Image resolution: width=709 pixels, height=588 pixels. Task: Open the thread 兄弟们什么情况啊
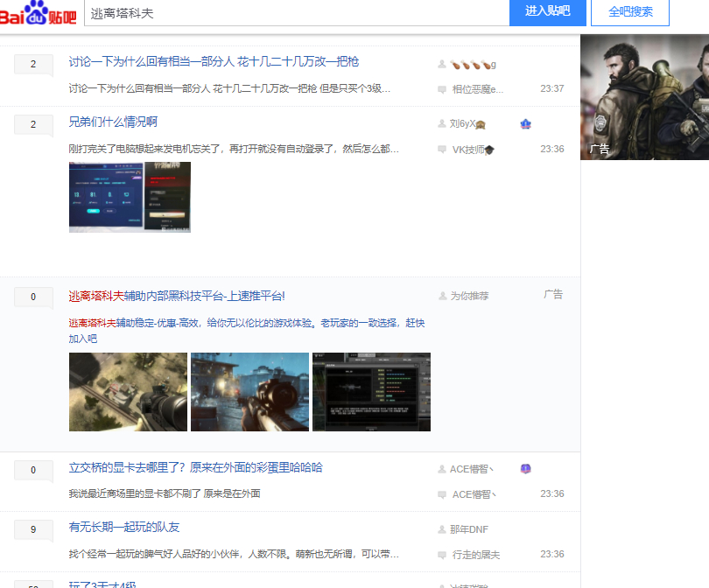point(113,122)
